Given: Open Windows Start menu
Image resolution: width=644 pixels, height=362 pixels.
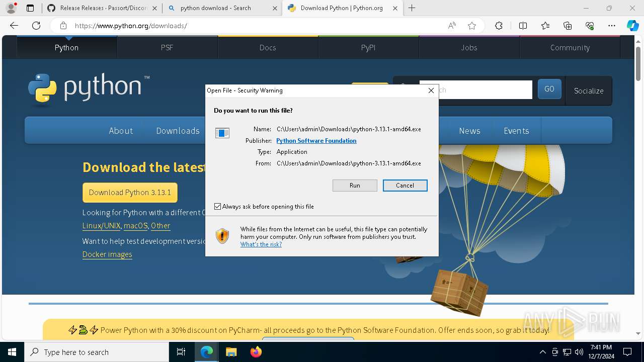Looking at the screenshot, I should 12,352.
